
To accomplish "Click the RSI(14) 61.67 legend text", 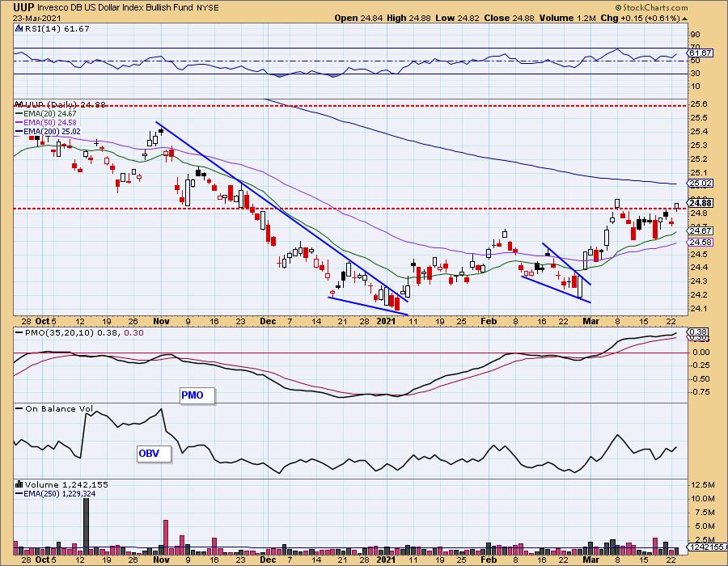I will point(57,28).
